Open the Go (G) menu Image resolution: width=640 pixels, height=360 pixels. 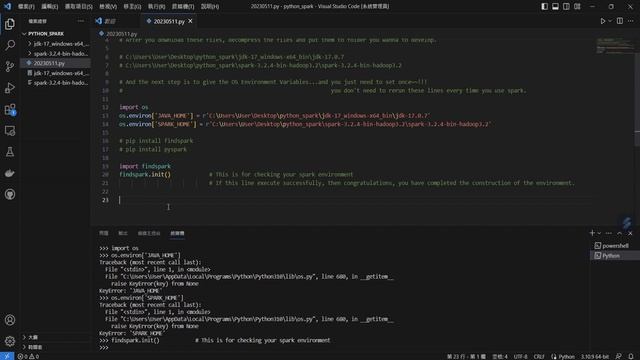pyautogui.click(x=132, y=7)
